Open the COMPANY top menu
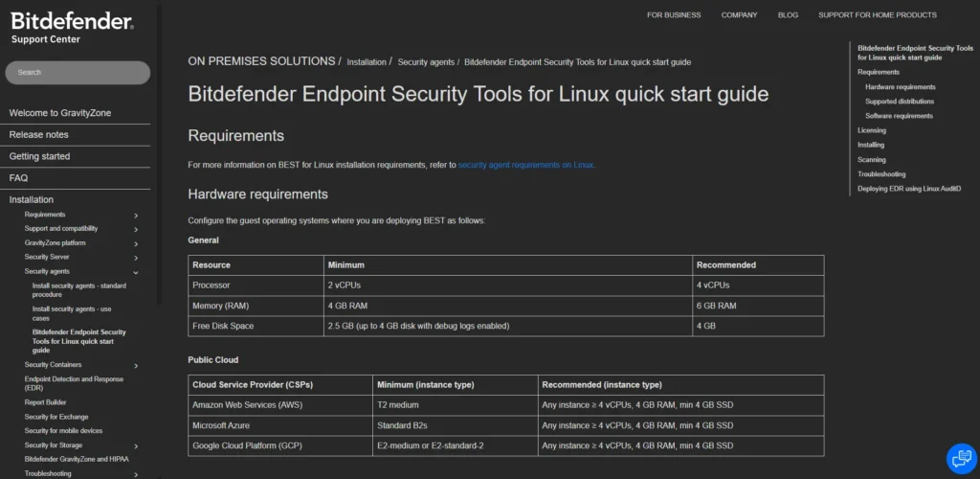The image size is (980, 479). (x=739, y=15)
